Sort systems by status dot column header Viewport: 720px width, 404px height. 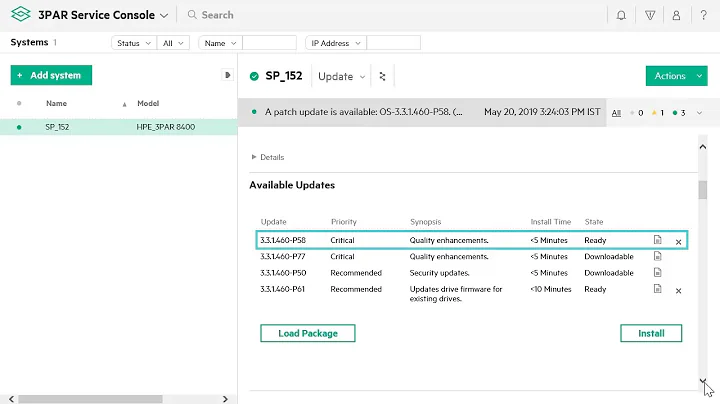(x=19, y=103)
